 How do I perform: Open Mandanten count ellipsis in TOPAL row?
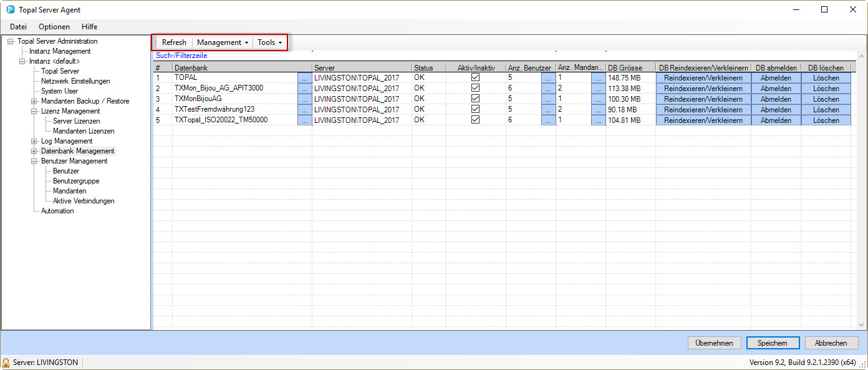pyautogui.click(x=598, y=78)
